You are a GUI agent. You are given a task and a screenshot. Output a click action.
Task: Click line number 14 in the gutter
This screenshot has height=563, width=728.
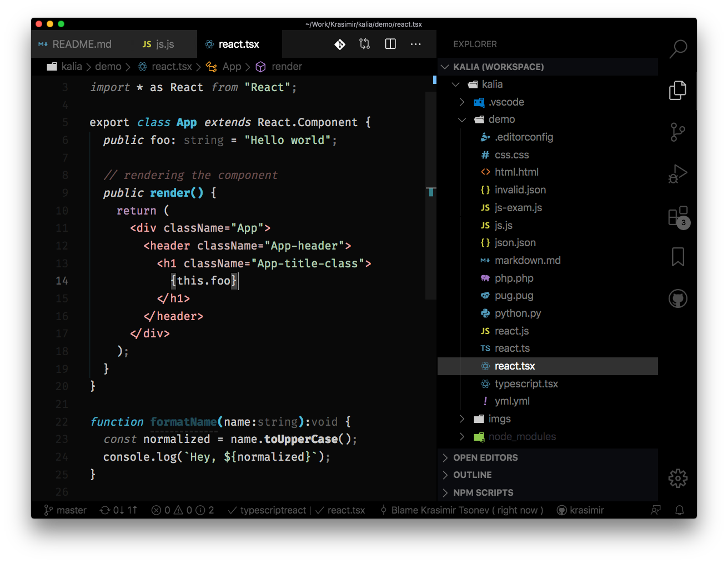pos(62,281)
